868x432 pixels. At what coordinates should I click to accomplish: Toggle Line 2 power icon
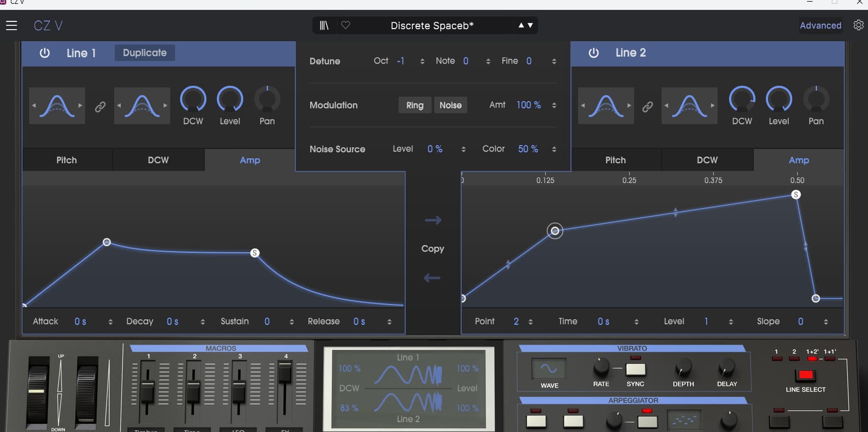point(593,53)
